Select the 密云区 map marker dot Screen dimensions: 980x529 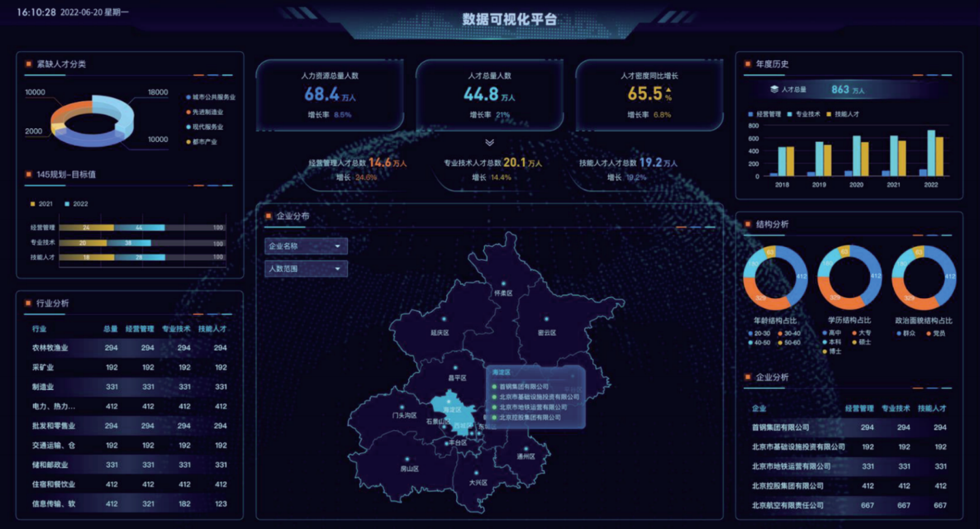546,319
